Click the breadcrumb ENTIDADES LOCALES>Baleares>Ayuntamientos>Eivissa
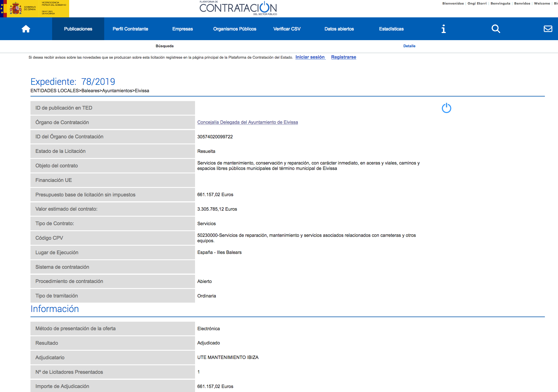This screenshot has width=558, height=392. tap(90, 91)
